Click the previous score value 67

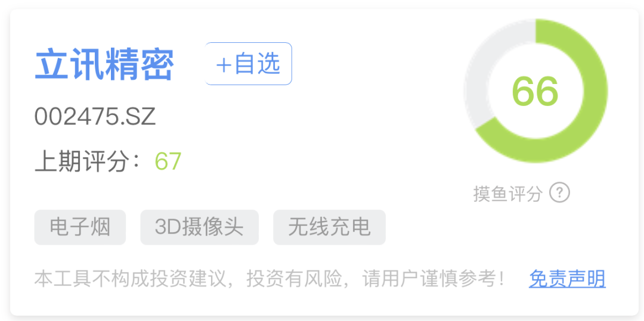pos(168,161)
